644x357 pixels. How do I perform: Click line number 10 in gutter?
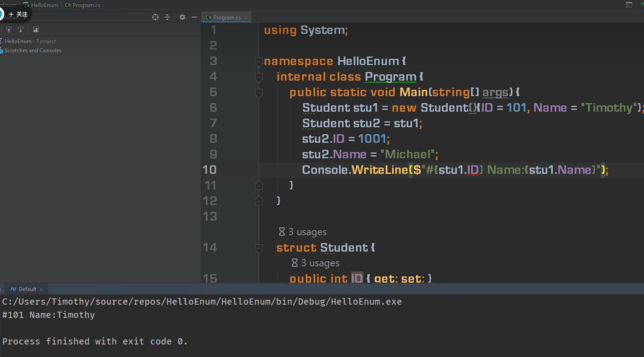click(x=209, y=170)
